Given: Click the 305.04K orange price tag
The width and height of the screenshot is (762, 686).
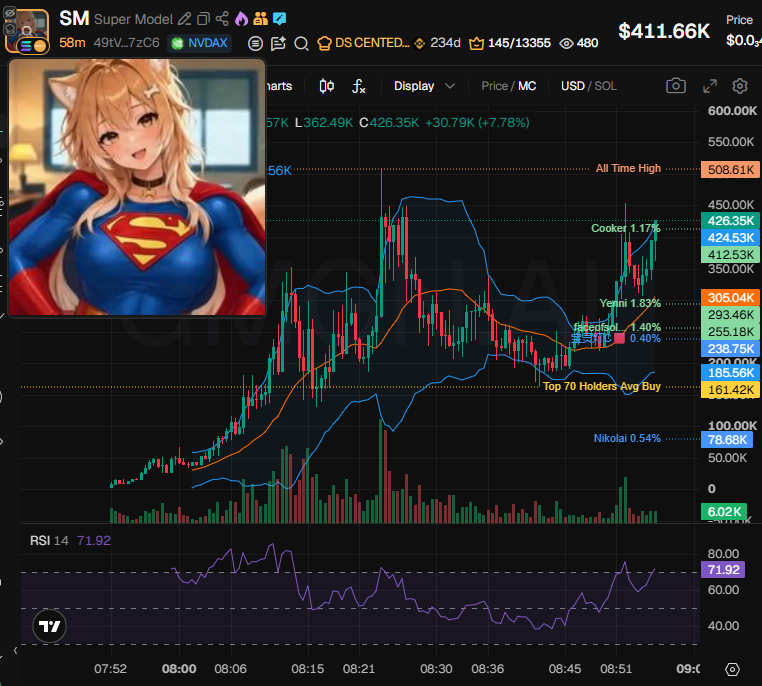Looking at the screenshot, I should pos(730,298).
